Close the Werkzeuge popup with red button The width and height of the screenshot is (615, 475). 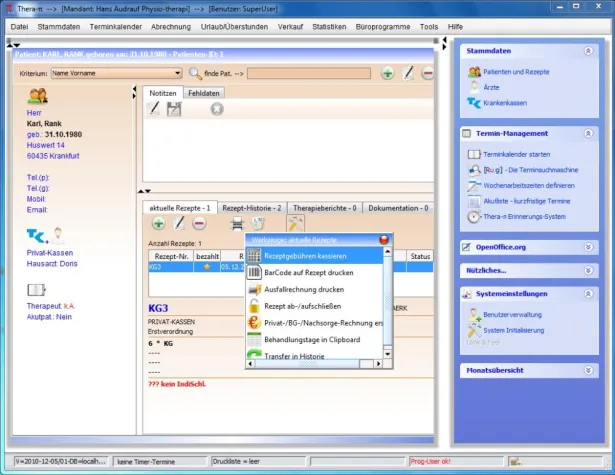[384, 240]
